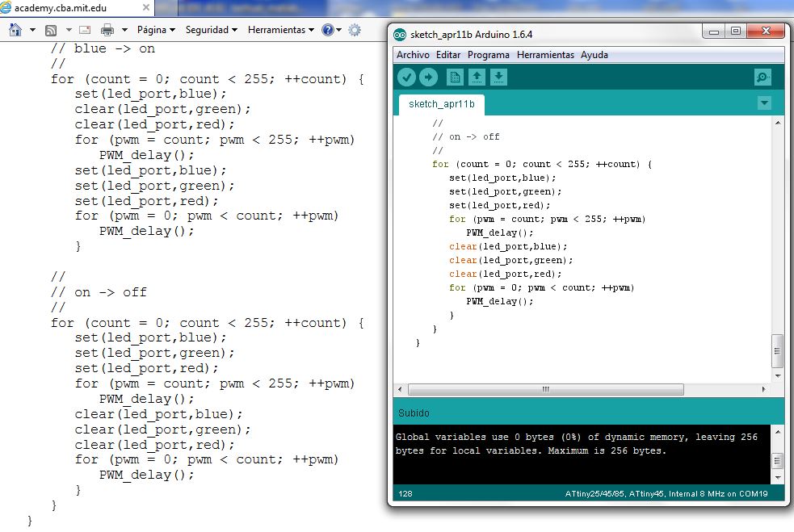Click the browser Home icon
Viewport: 794px width, 532px height.
(x=15, y=30)
